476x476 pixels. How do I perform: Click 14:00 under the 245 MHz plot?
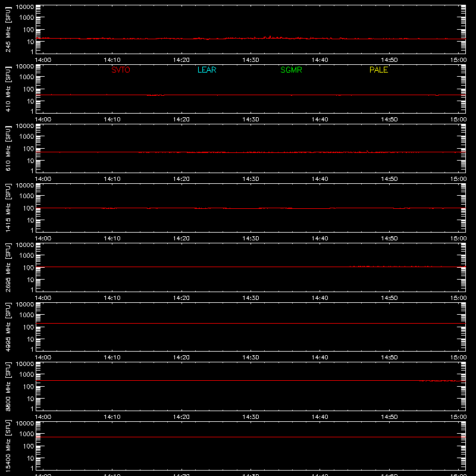coord(43,60)
